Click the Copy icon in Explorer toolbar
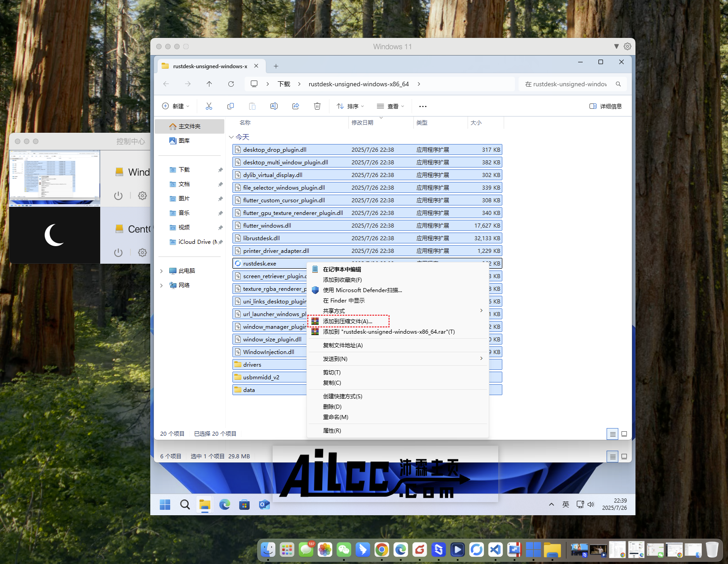This screenshot has width=728, height=564. click(x=231, y=106)
